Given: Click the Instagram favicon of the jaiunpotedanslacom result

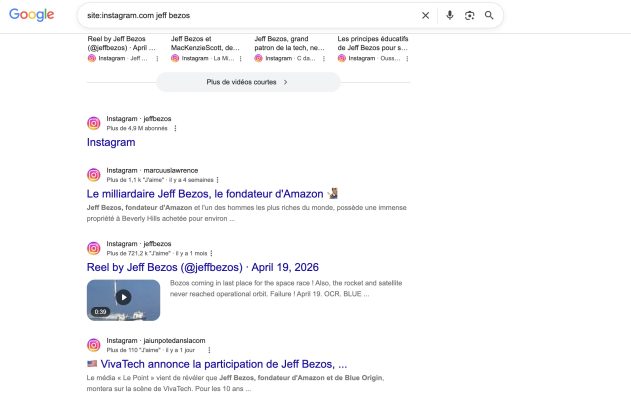Looking at the screenshot, I should (x=94, y=345).
